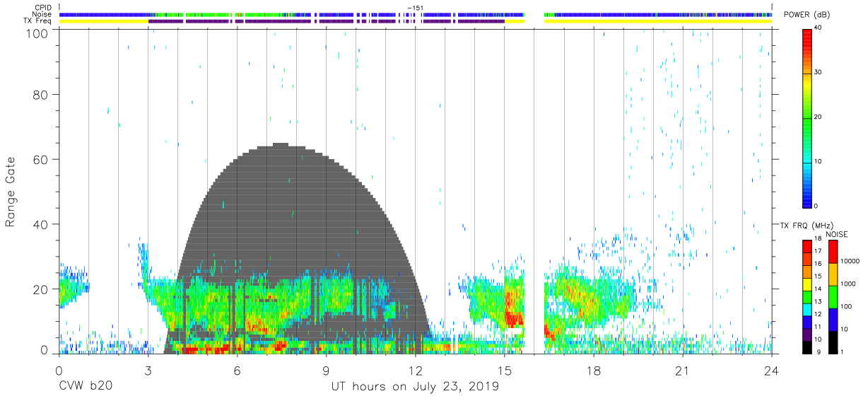This screenshot has width=868, height=401.
Task: Click the NOISE colorbar
Action: [x=833, y=296]
